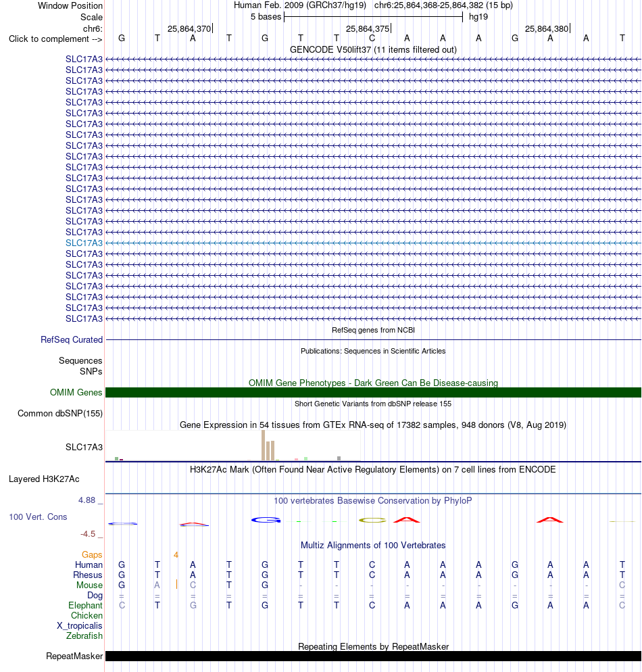
Task: Click the orange insertion mark in Mouse row
Action: (x=176, y=584)
